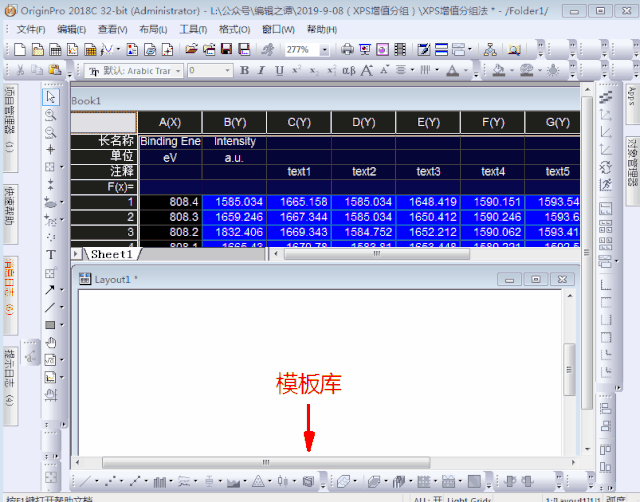Plot an area graph from the bottom toolbar
The height and width of the screenshot is (502, 640).
pyautogui.click(x=233, y=482)
